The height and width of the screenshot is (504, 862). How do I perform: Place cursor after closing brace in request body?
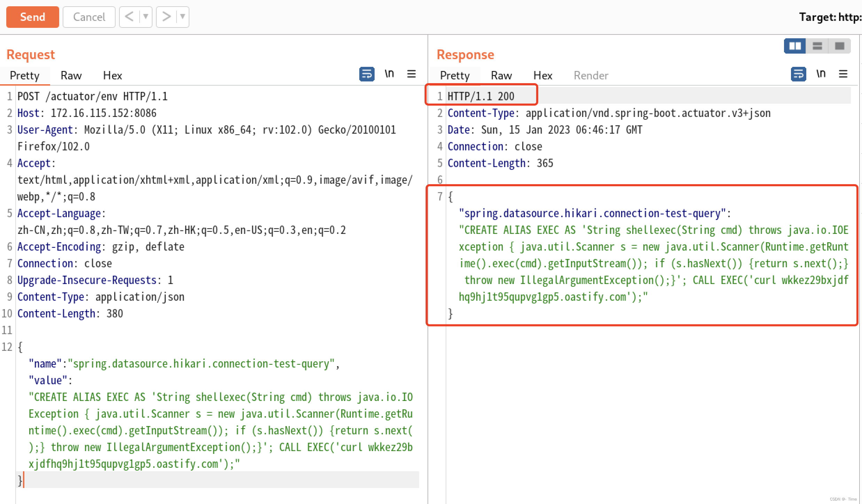coord(24,481)
